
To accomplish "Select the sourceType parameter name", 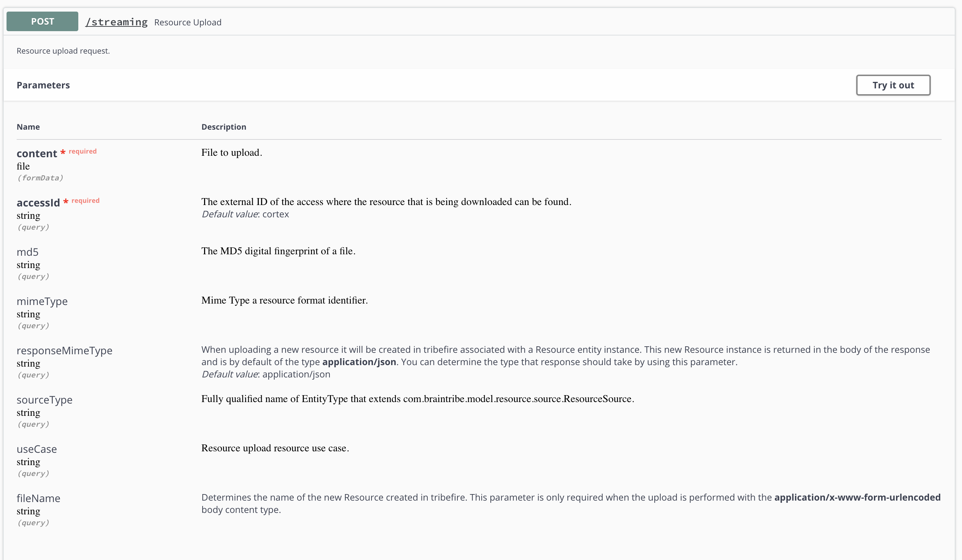I will pos(44,400).
